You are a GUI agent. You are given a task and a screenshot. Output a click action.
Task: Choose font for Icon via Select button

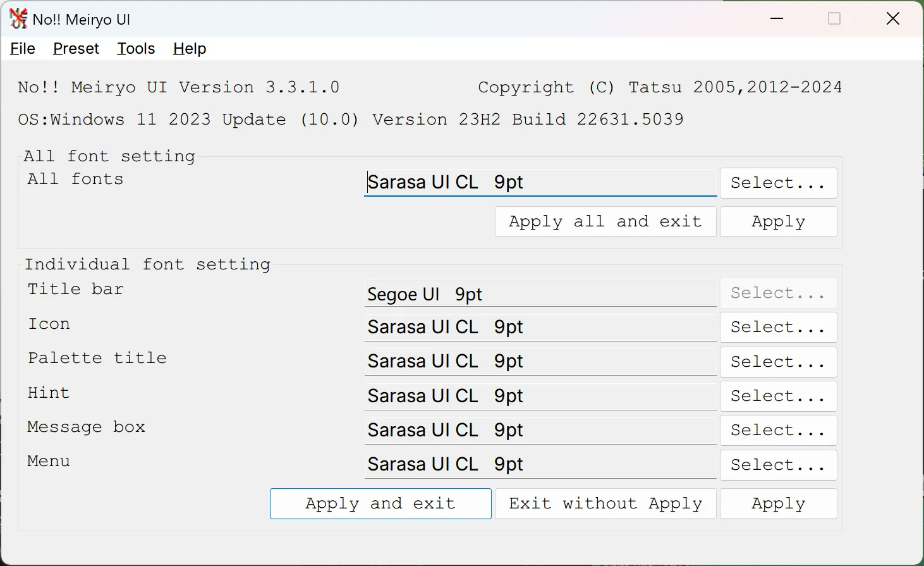point(778,328)
